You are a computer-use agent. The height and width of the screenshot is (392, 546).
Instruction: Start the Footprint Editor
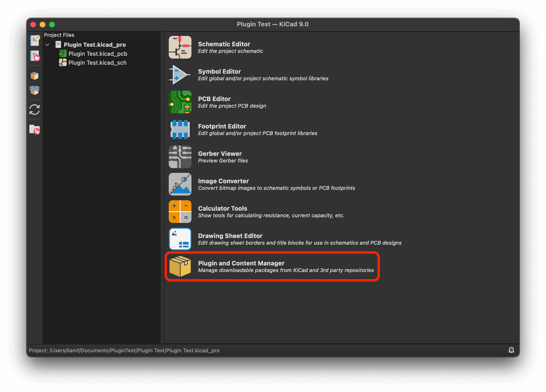tap(221, 129)
